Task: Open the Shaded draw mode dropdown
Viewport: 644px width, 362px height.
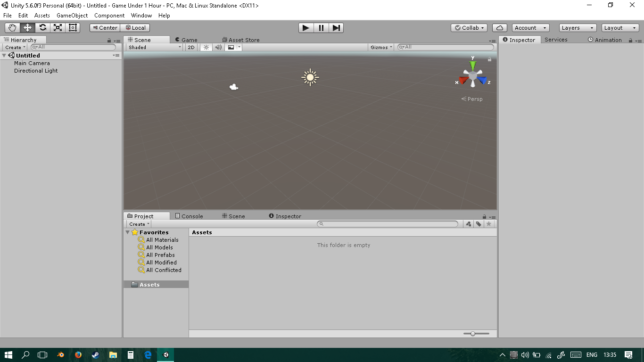Action: coord(153,47)
